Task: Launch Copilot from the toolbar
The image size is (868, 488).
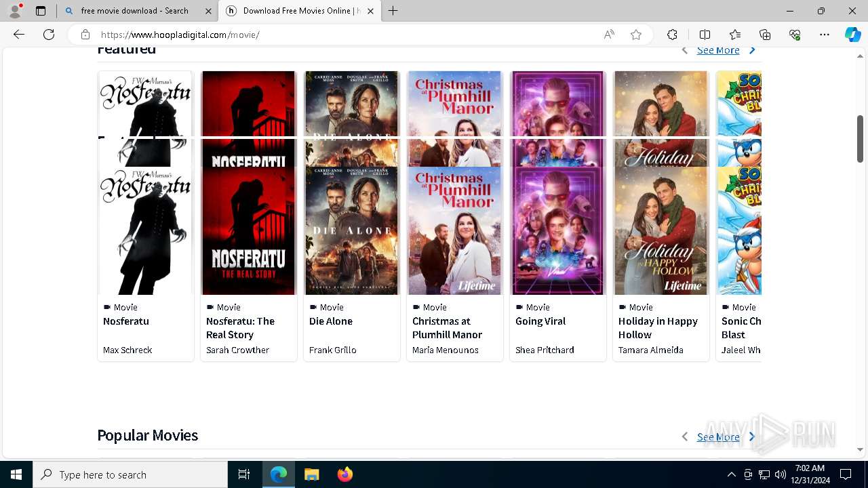Action: [852, 35]
